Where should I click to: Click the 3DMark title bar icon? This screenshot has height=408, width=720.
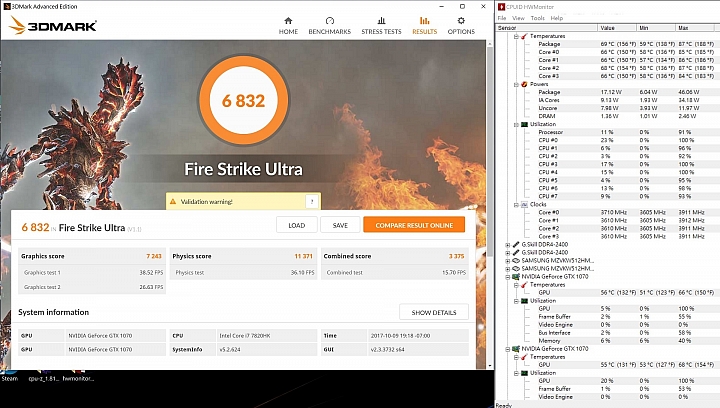pos(6,6)
